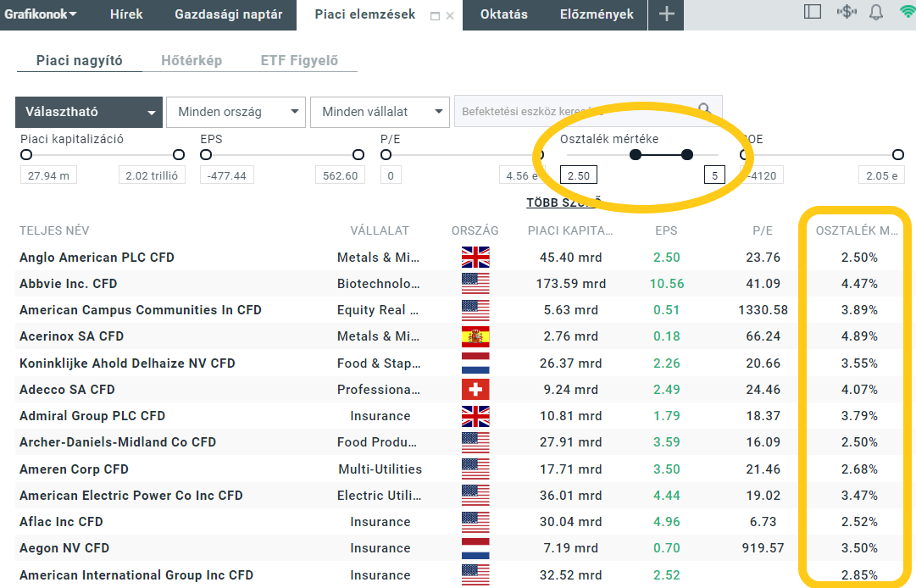916x588 pixels.
Task: Open Abbvie Inc. CFD instrument row
Action: (x=69, y=284)
